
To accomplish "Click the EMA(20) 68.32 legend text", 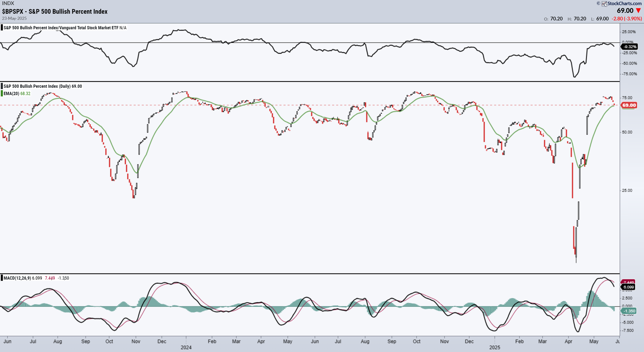I will [17, 94].
